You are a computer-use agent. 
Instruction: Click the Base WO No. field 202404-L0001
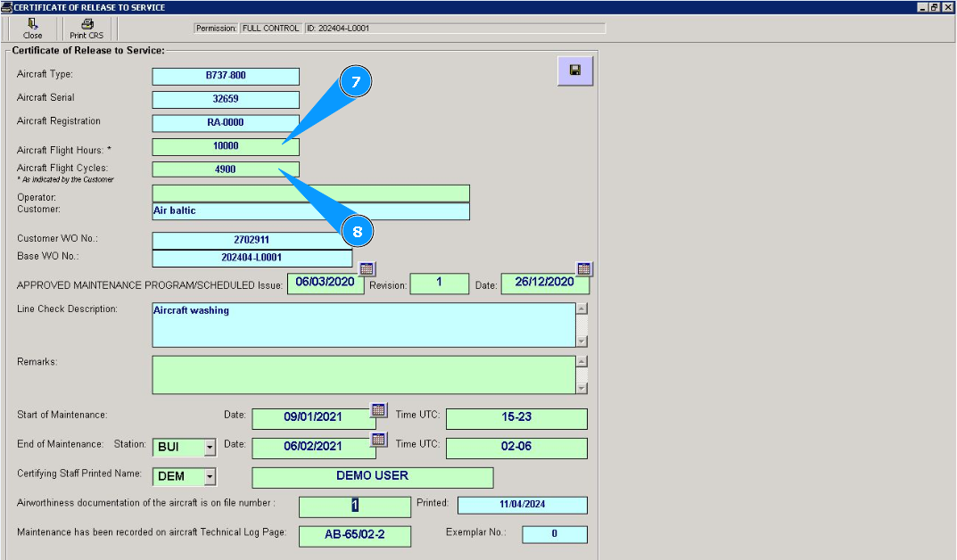(252, 258)
